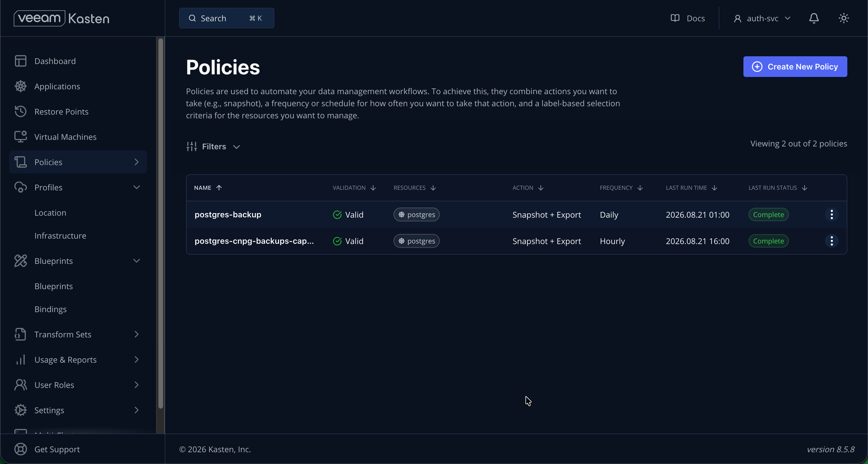Open auth-svc account dropdown chevron

[787, 18]
